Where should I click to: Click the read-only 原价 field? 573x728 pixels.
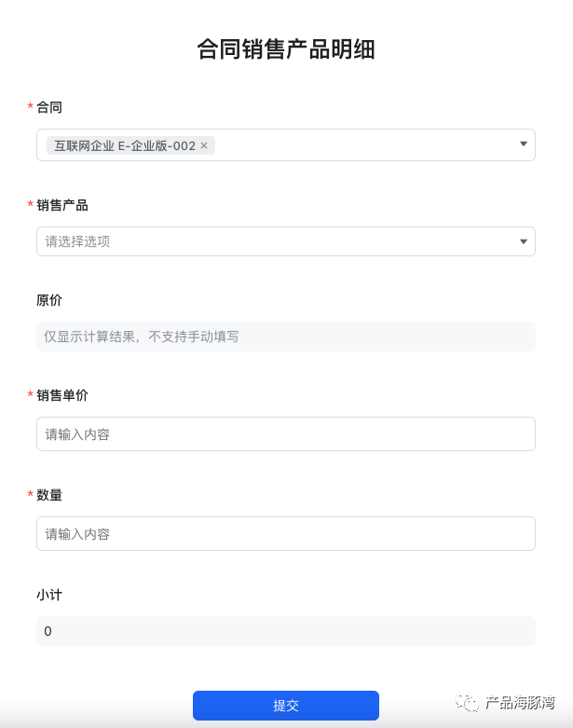[x=285, y=337]
